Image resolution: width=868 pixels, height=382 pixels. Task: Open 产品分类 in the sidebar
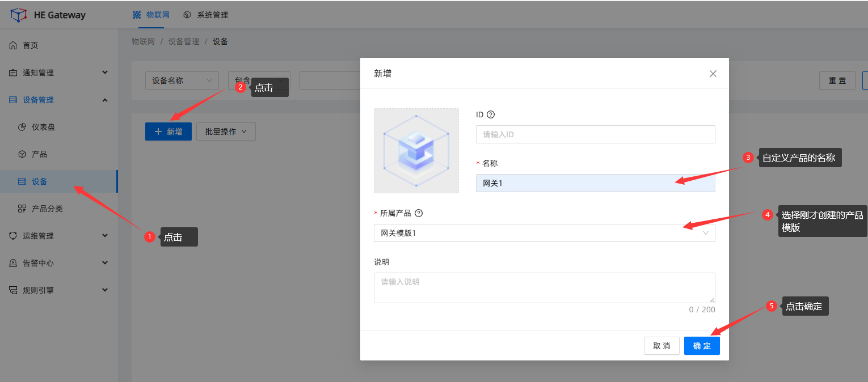(47, 209)
